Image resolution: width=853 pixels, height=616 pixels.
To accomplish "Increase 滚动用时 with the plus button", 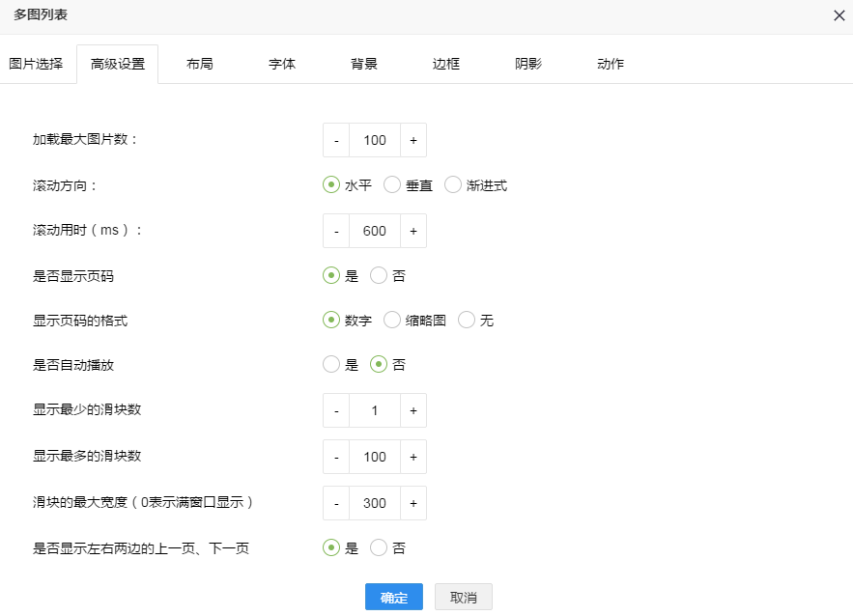I will click(412, 231).
